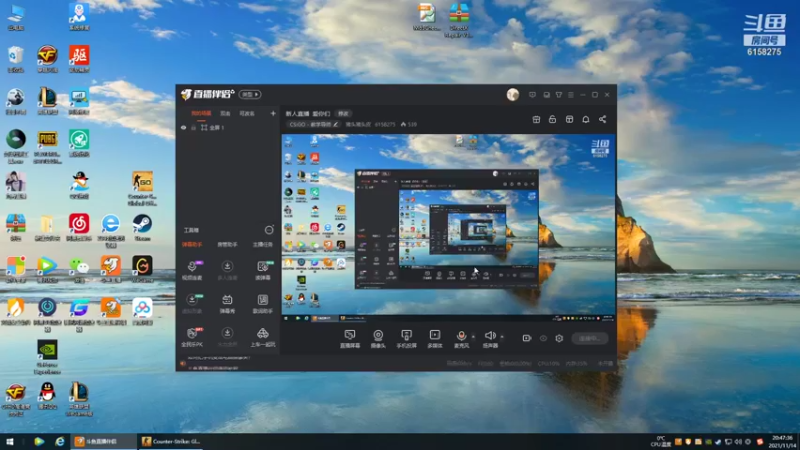Switch to the 房管助手 tab
The width and height of the screenshot is (800, 450).
point(227,244)
